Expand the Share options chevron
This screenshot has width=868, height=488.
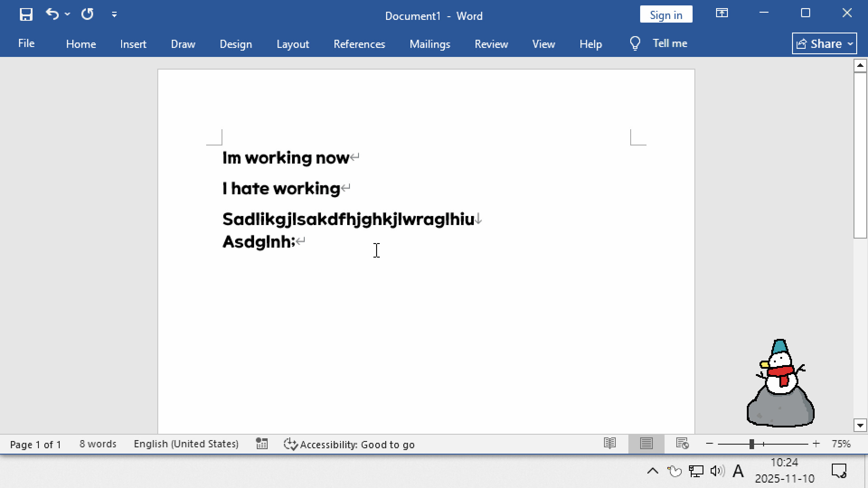point(849,43)
